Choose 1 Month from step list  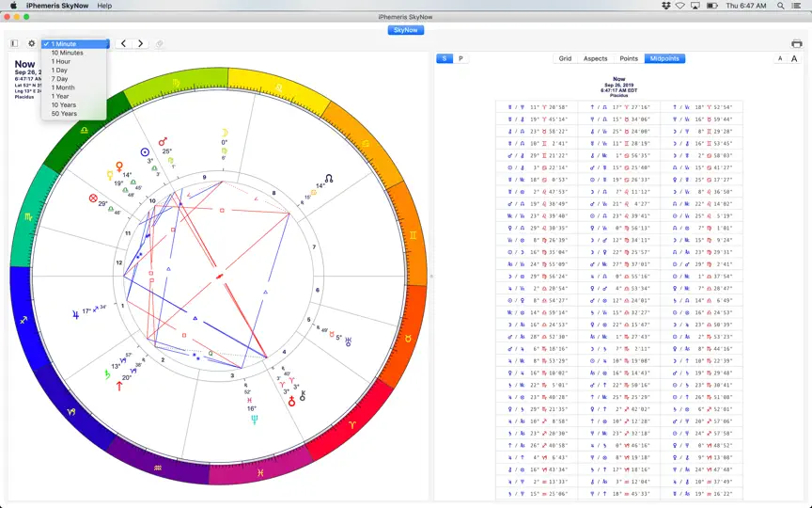click(x=63, y=87)
